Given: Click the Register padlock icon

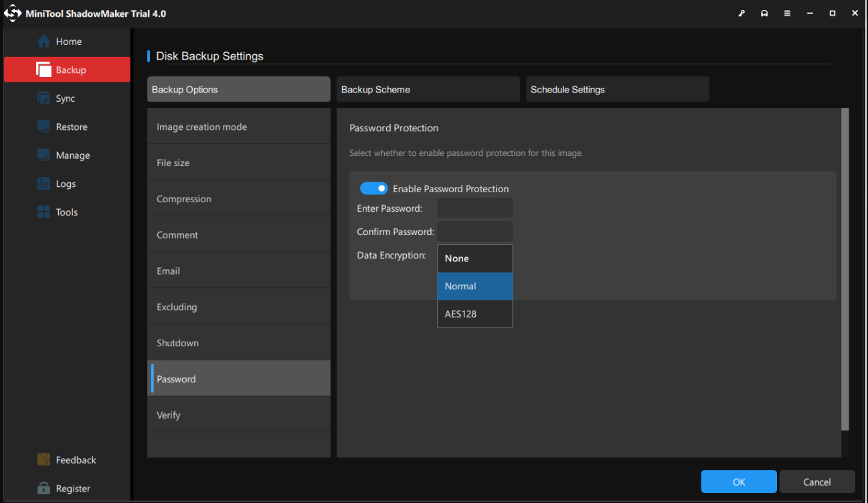Looking at the screenshot, I should click(44, 488).
